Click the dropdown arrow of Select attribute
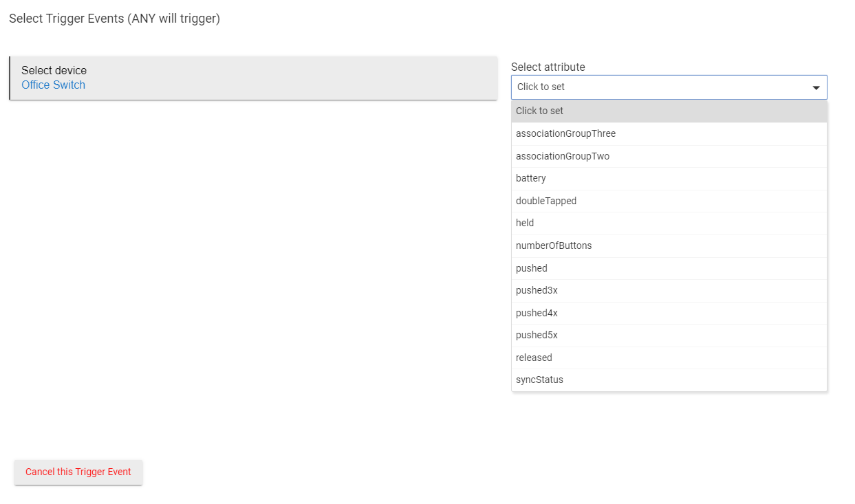Viewport: 855px width, 504px height. click(x=816, y=87)
